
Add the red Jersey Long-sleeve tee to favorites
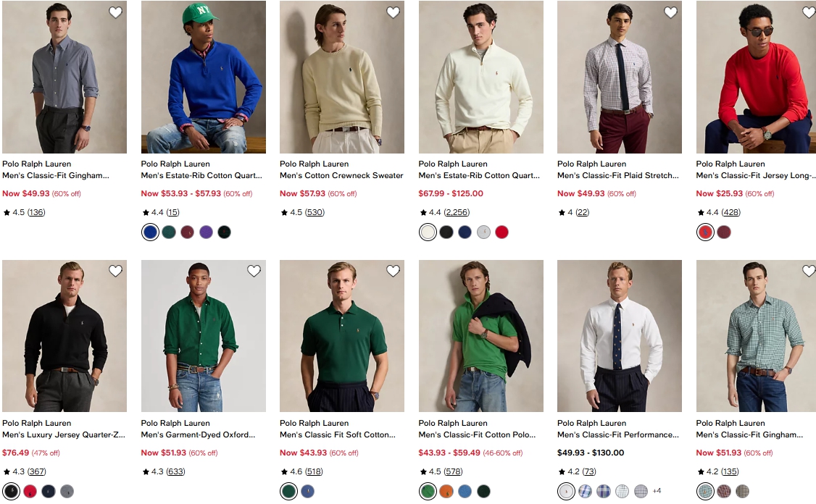click(x=809, y=12)
